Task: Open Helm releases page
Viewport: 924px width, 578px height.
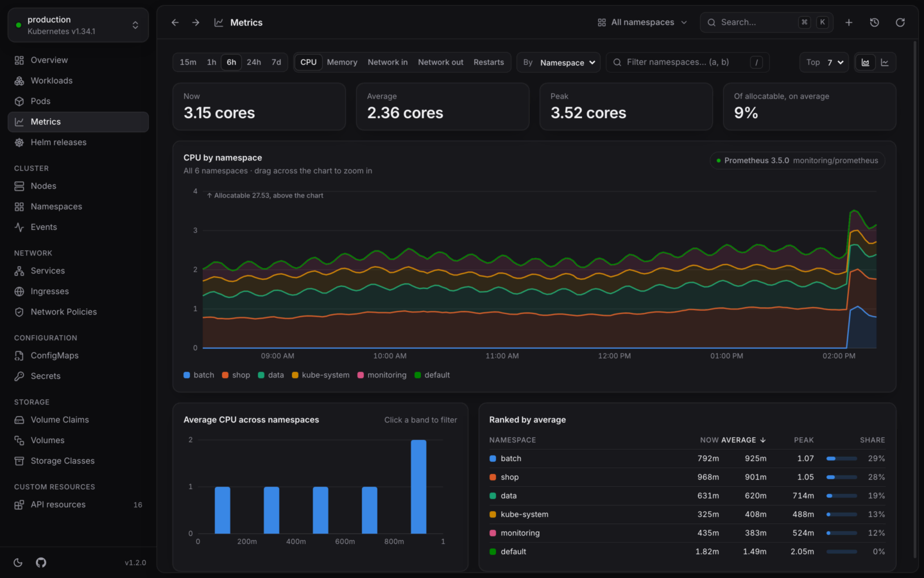Action: click(78, 143)
